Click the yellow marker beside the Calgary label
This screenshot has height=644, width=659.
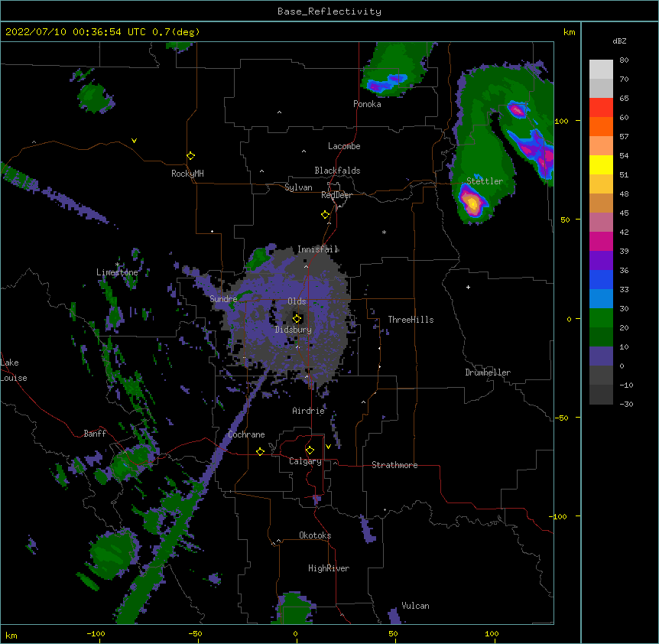[x=310, y=450]
